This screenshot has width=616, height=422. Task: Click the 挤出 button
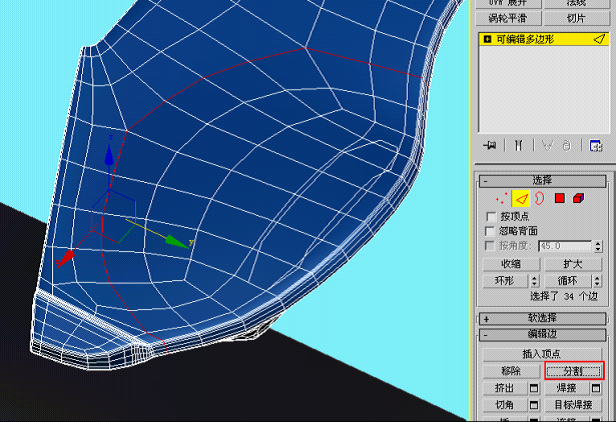(505, 388)
